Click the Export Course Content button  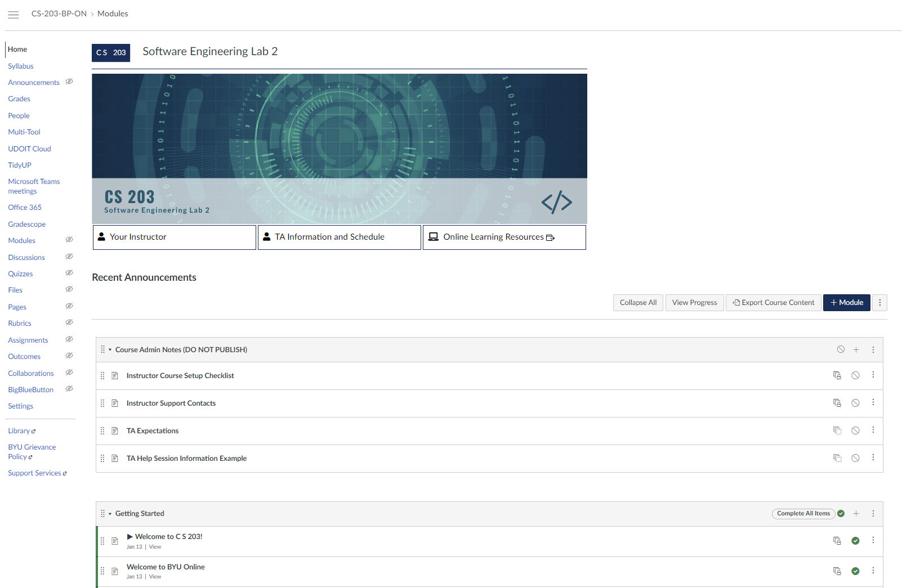773,303
